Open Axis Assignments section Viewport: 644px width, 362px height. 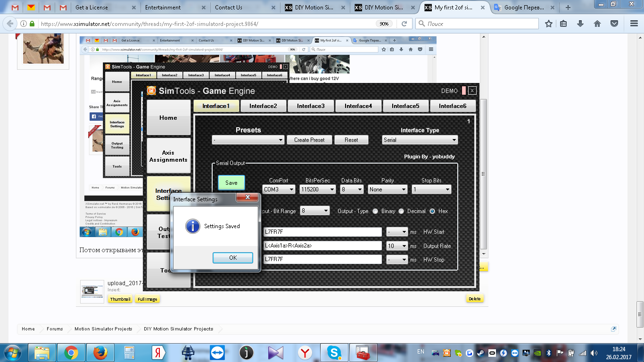click(169, 156)
